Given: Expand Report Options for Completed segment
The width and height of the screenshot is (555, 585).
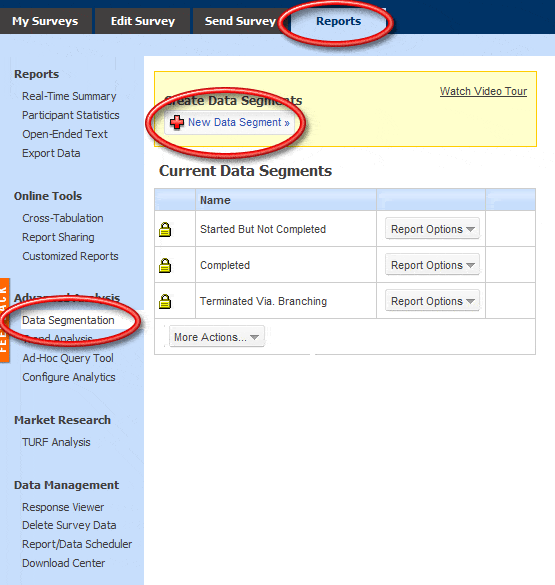Looking at the screenshot, I should [432, 265].
